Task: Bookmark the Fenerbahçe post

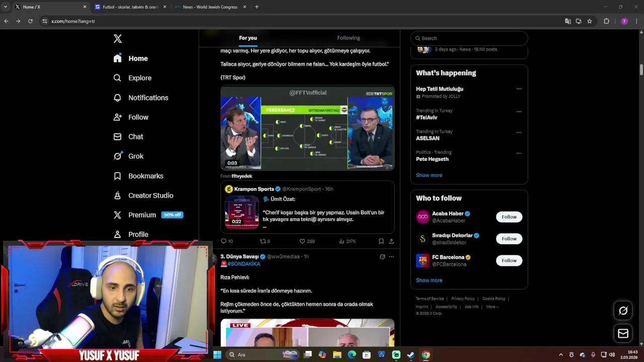Action: pos(381,241)
